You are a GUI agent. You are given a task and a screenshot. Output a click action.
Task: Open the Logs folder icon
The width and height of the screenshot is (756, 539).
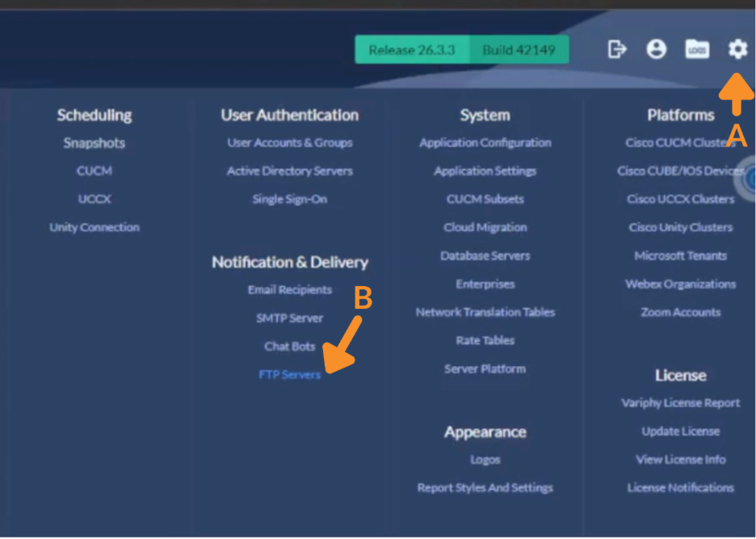tap(696, 49)
